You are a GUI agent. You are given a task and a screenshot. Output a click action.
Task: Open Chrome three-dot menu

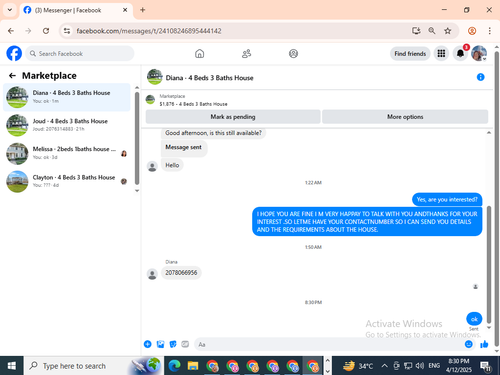point(489,31)
